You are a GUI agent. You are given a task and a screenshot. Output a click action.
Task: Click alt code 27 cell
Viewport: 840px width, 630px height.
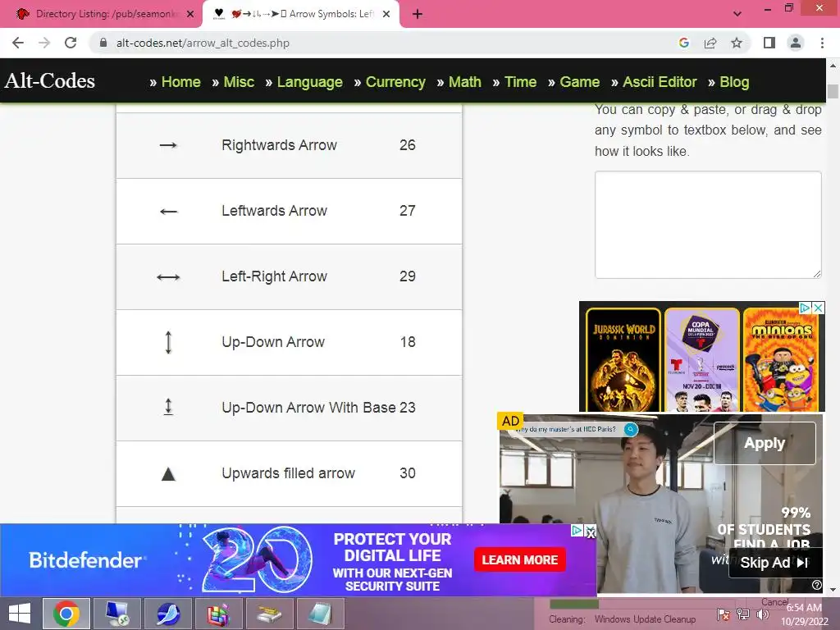408,211
